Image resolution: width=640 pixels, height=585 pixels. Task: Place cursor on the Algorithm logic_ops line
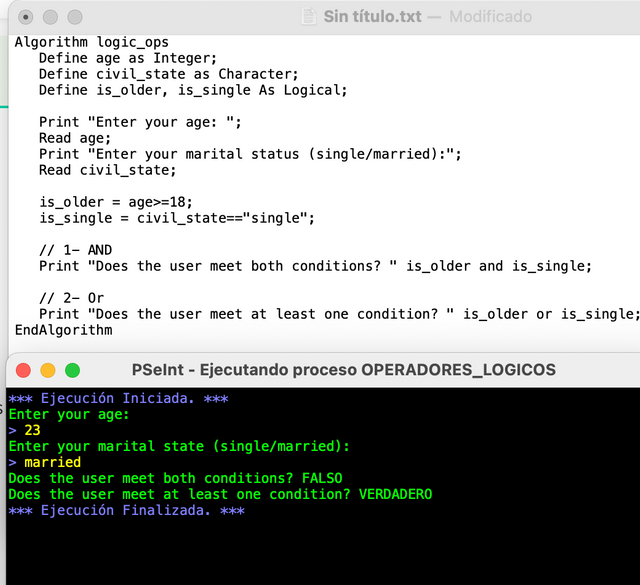92,42
